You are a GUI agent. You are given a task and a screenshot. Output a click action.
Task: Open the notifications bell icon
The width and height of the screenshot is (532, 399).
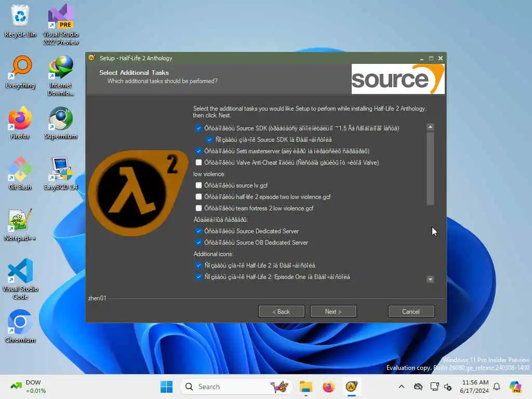tap(497, 387)
